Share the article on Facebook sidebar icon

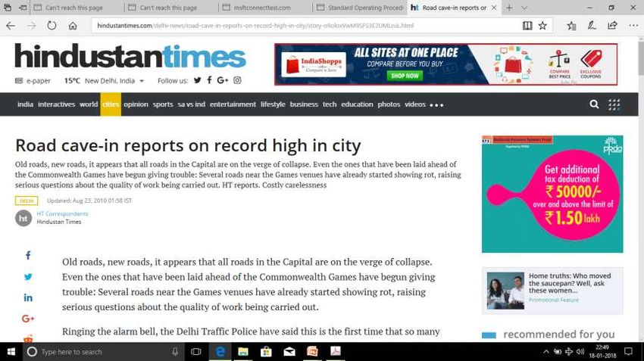pos(28,256)
